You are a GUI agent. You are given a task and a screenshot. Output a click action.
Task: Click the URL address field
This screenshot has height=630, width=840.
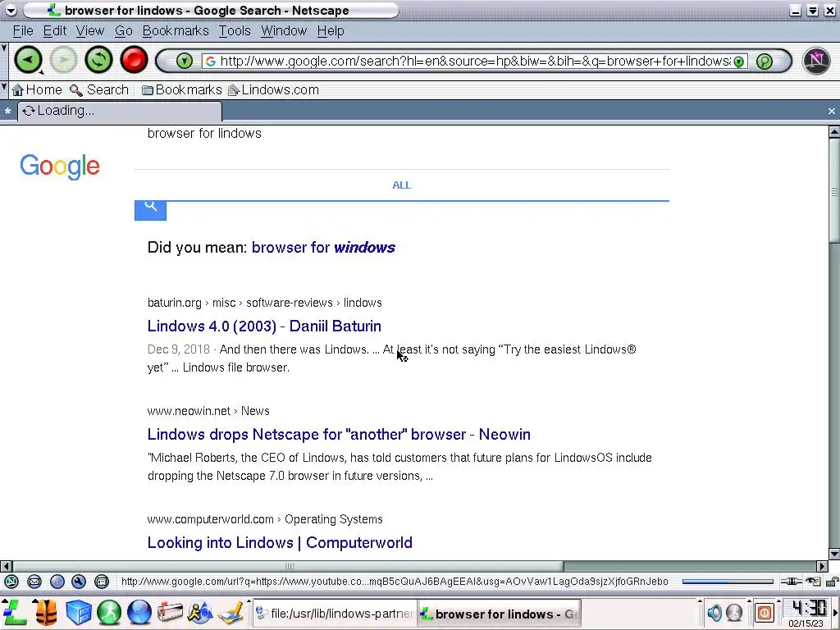pyautogui.click(x=475, y=61)
